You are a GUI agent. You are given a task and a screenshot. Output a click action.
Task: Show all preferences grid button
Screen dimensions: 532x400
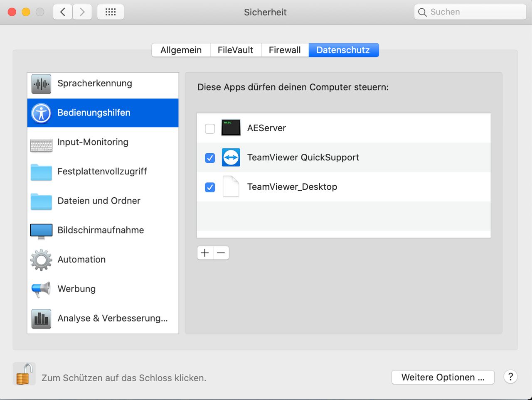tap(111, 12)
